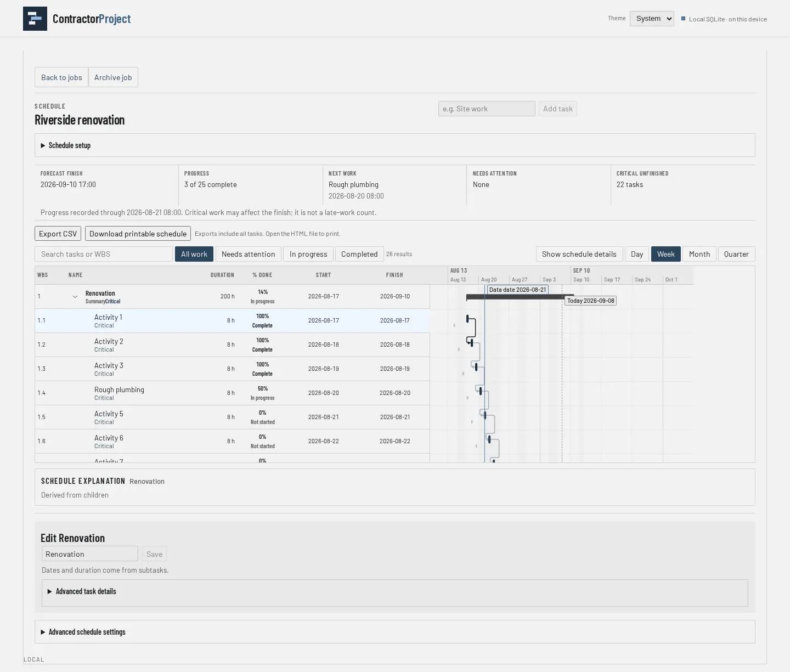This screenshot has width=790, height=672.
Task: Select the Activity 3 task row
Action: (x=232, y=369)
